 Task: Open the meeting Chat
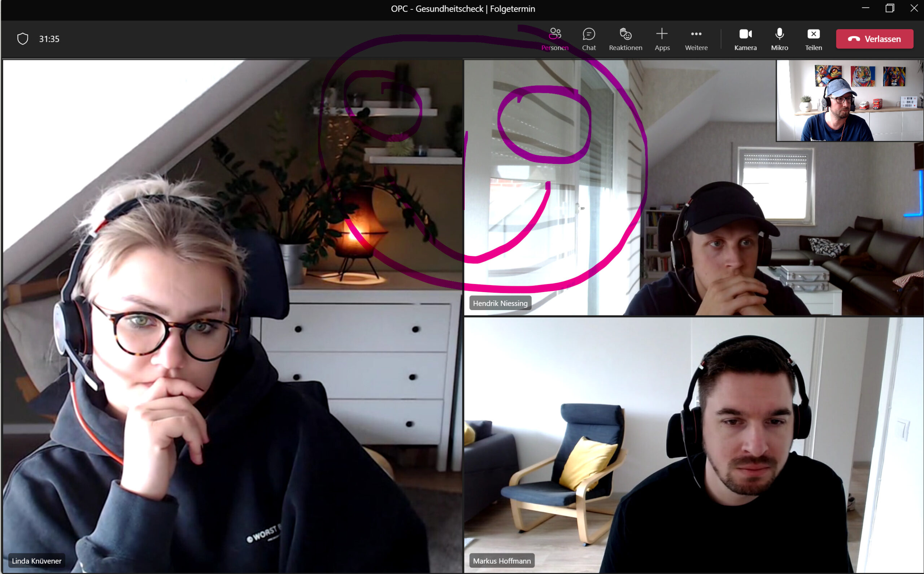(x=589, y=39)
